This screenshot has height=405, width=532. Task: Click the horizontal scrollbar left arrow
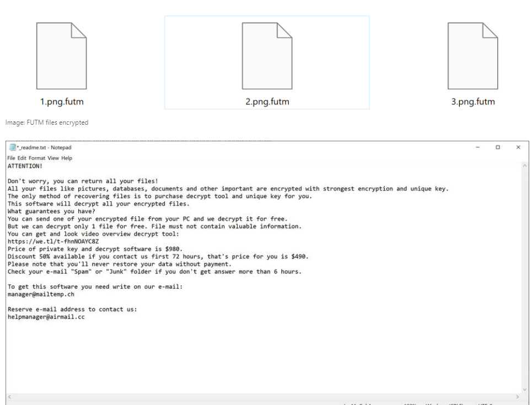pyautogui.click(x=9, y=397)
